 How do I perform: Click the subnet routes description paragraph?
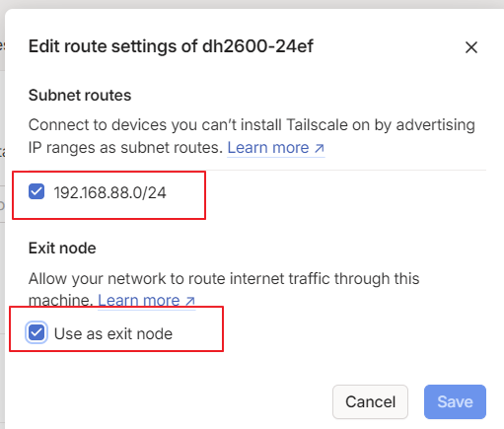tap(252, 136)
